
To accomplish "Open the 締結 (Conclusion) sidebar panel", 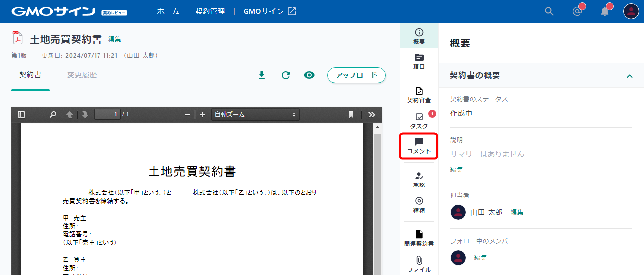I will pyautogui.click(x=419, y=205).
